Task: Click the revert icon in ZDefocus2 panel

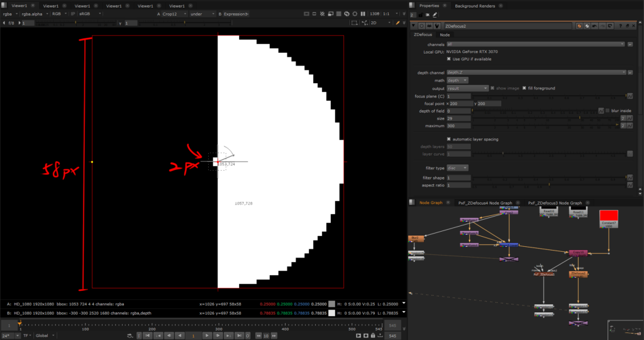Action: (x=610, y=26)
